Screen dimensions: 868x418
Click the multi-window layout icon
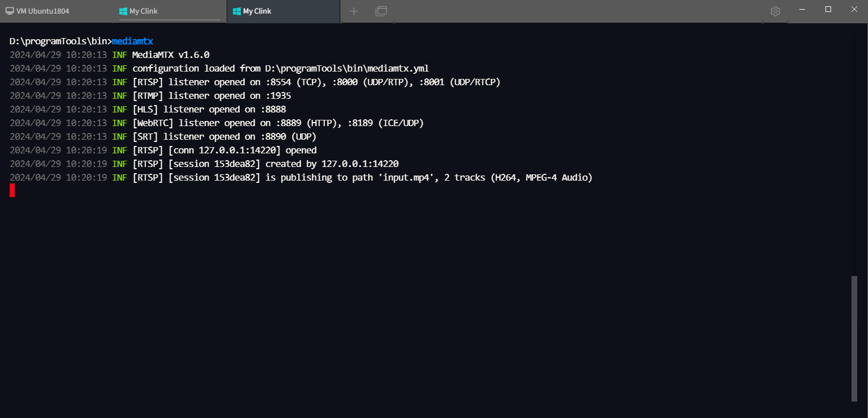(x=381, y=11)
